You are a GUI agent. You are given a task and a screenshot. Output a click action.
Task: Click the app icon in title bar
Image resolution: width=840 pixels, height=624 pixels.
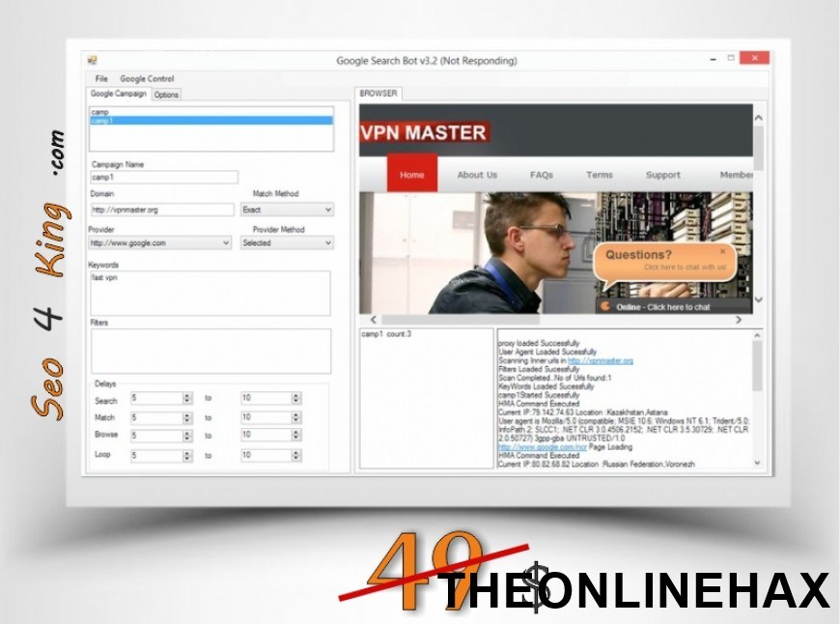(x=92, y=60)
